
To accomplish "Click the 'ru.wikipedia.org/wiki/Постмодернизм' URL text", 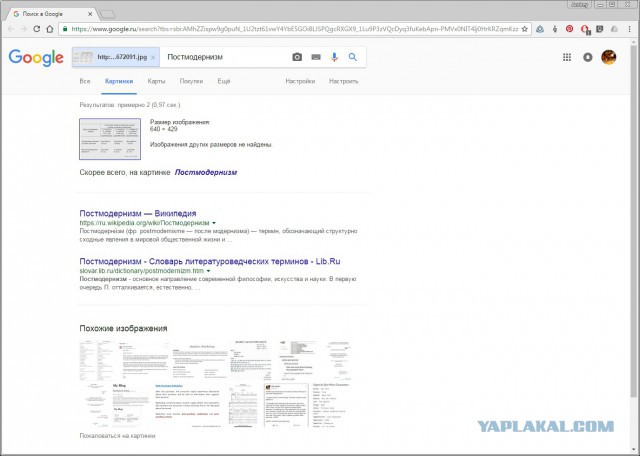I will tap(144, 223).
